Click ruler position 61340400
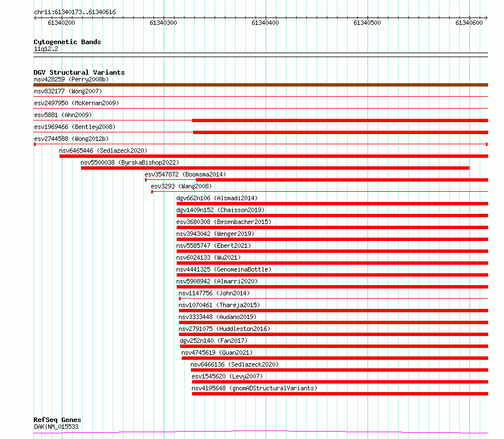This screenshot has width=504, height=439. click(265, 23)
